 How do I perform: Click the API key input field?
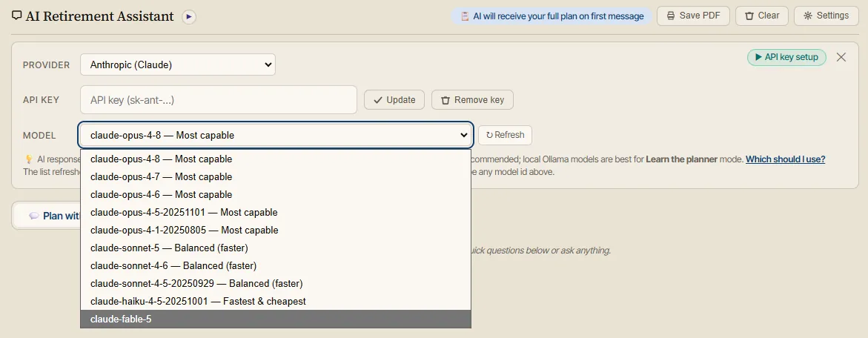(x=219, y=100)
